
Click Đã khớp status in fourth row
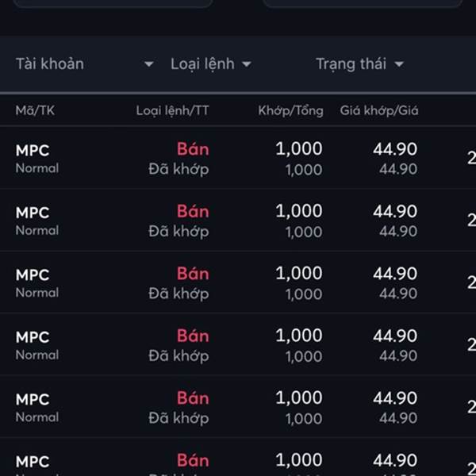coord(178,355)
